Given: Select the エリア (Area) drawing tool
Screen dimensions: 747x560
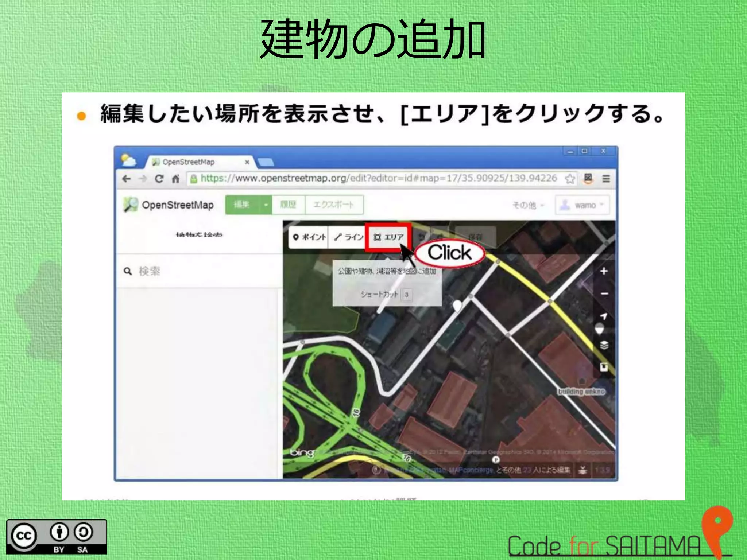Looking at the screenshot, I should click(388, 237).
